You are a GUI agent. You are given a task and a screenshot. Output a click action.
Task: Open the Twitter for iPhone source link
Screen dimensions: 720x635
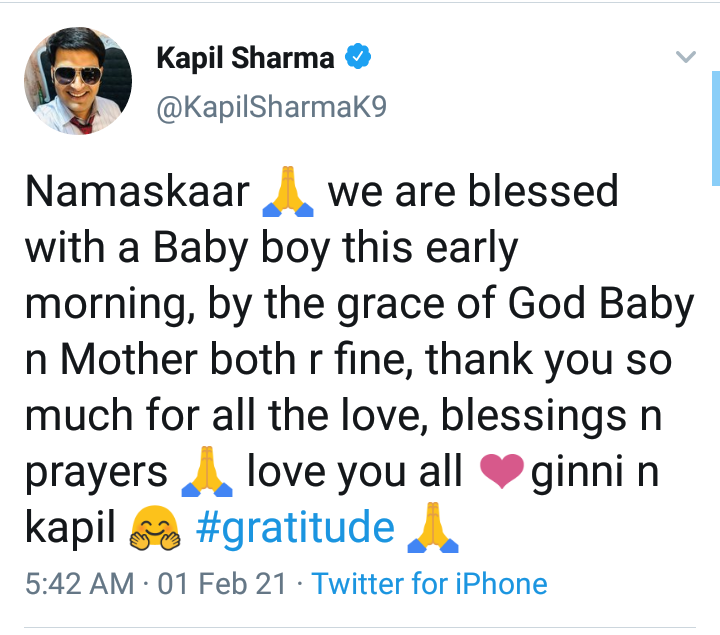[x=430, y=584]
